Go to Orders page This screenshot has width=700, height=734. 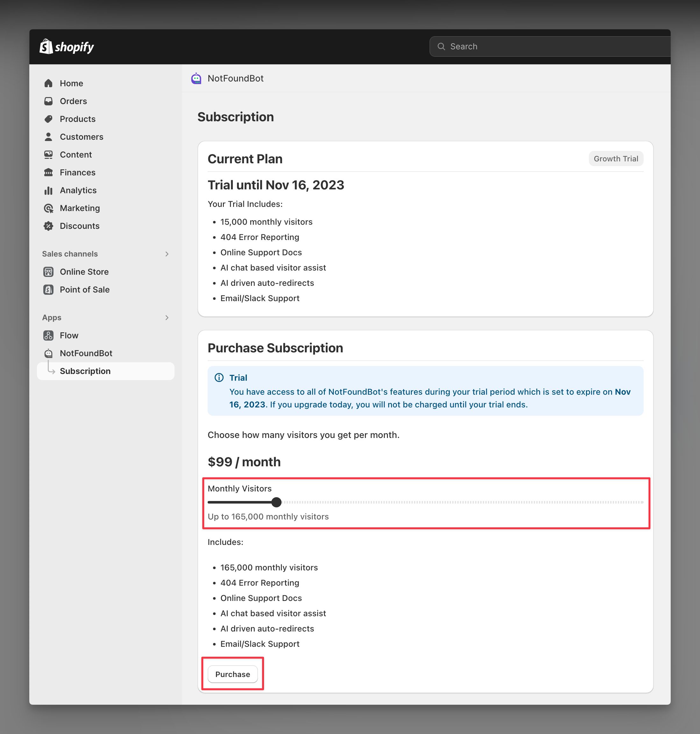[x=106, y=101]
